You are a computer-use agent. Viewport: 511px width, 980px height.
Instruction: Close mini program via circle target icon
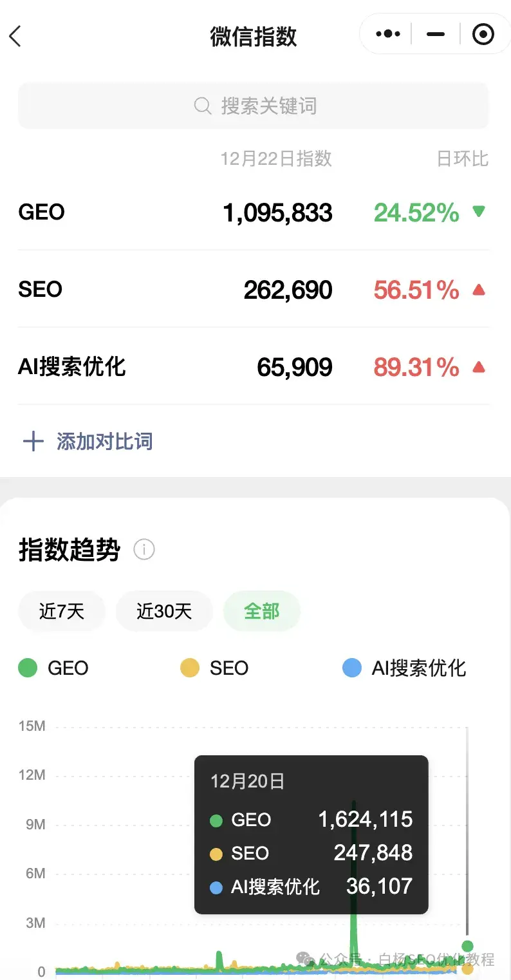coord(483,34)
